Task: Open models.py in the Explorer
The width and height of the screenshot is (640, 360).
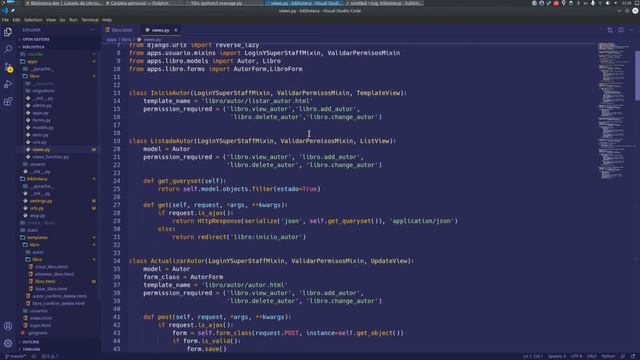Action: coord(43,128)
